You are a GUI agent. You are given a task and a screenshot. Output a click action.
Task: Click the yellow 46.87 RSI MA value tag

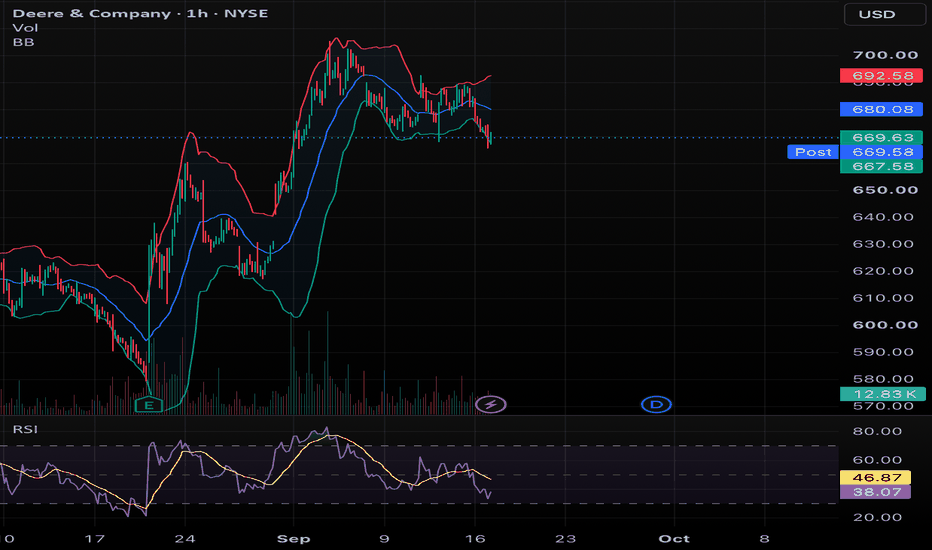(876, 477)
